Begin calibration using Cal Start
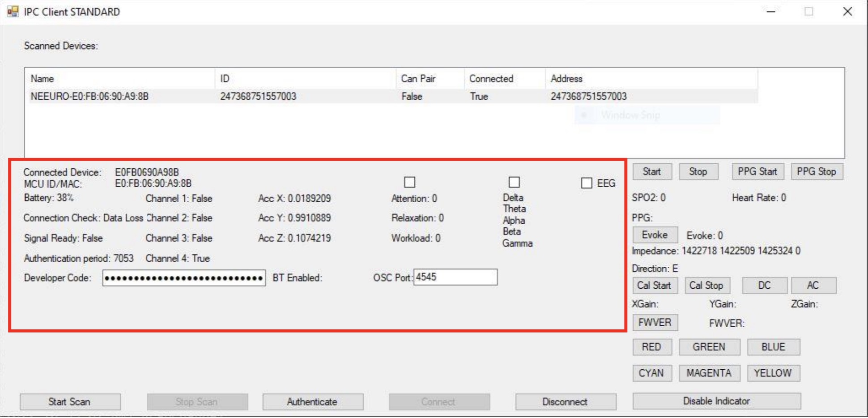Viewport: 868px width, 418px height. coord(655,285)
